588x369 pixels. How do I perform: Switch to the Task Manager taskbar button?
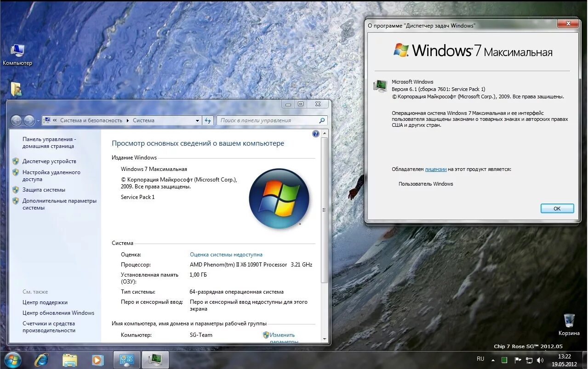coord(155,360)
